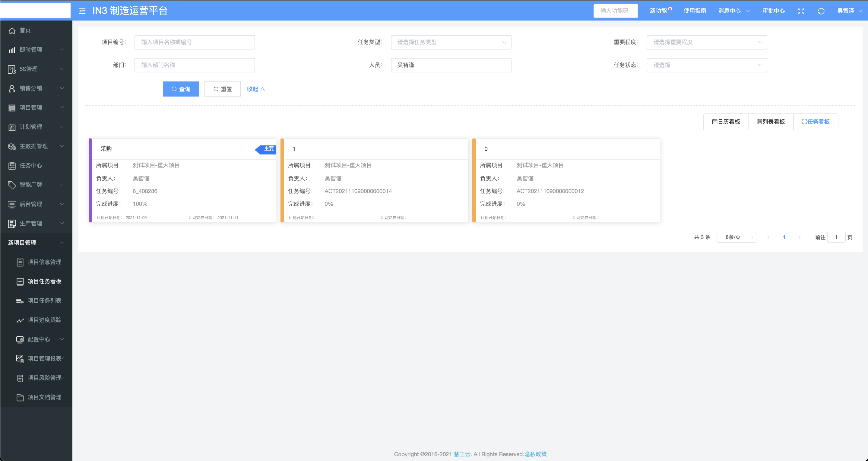Open the 任务类型 dropdown
The width and height of the screenshot is (868, 461).
[451, 42]
